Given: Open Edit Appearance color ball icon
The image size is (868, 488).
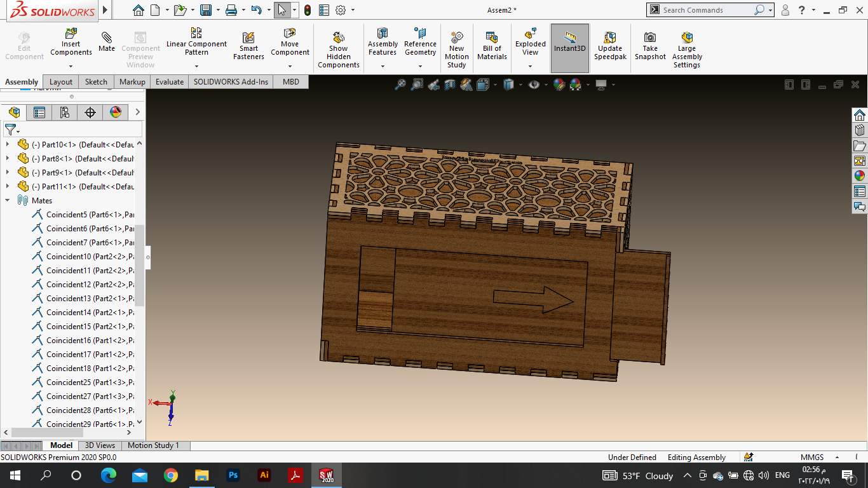Looking at the screenshot, I should pyautogui.click(x=559, y=85).
